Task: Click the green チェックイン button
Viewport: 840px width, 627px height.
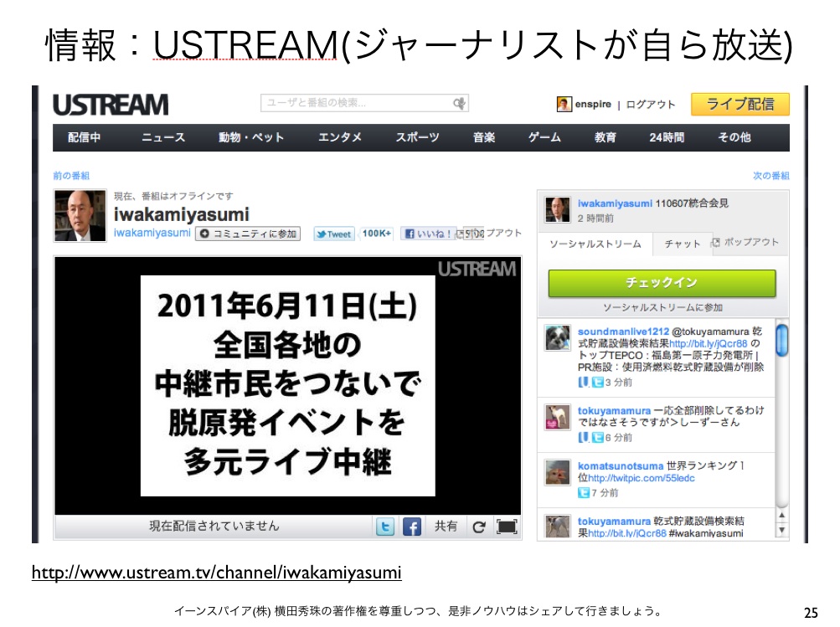Action: pyautogui.click(x=662, y=283)
